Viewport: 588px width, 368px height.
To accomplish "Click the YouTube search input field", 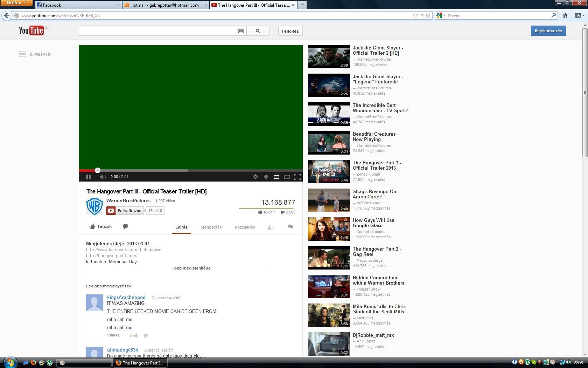I will point(158,31).
